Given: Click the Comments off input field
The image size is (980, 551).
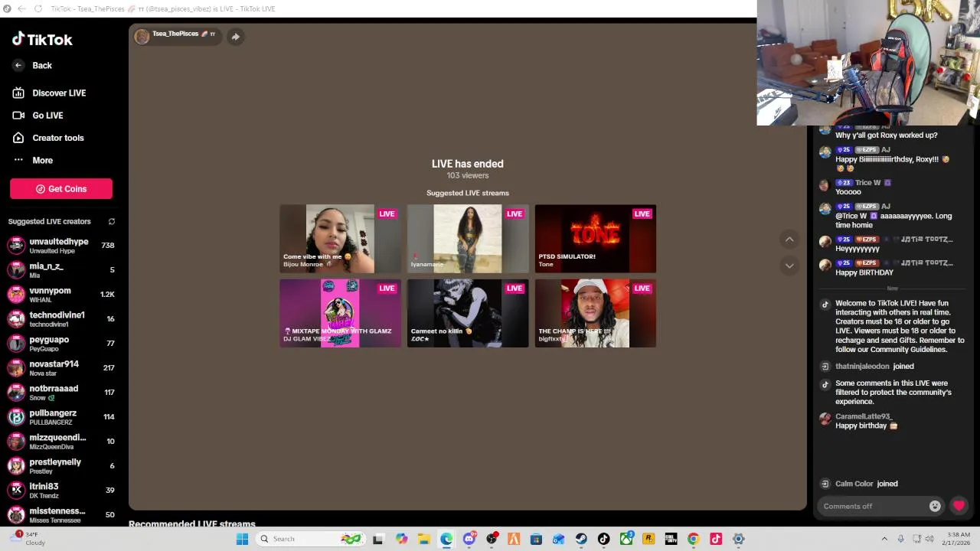Looking at the screenshot, I should (880, 506).
